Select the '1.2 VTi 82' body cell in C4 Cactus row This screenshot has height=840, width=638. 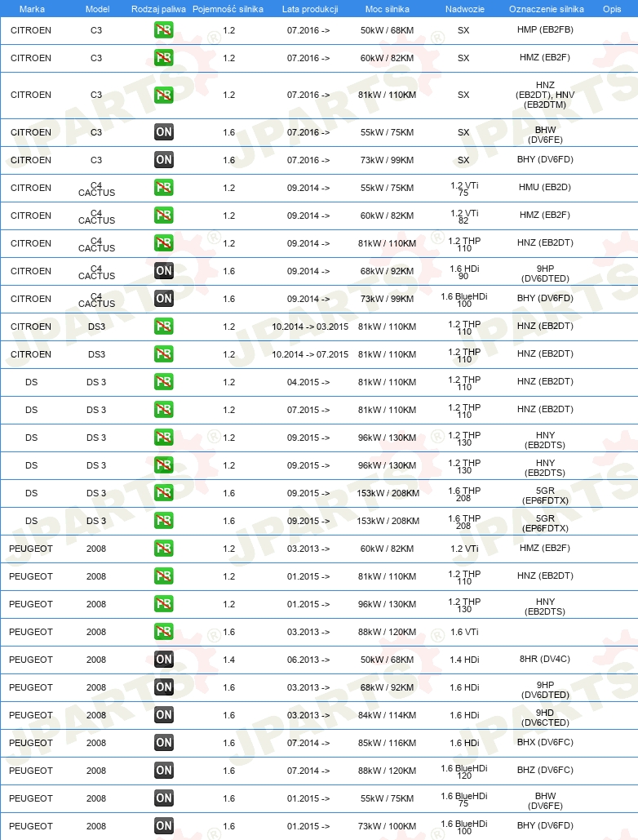pyautogui.click(x=464, y=216)
